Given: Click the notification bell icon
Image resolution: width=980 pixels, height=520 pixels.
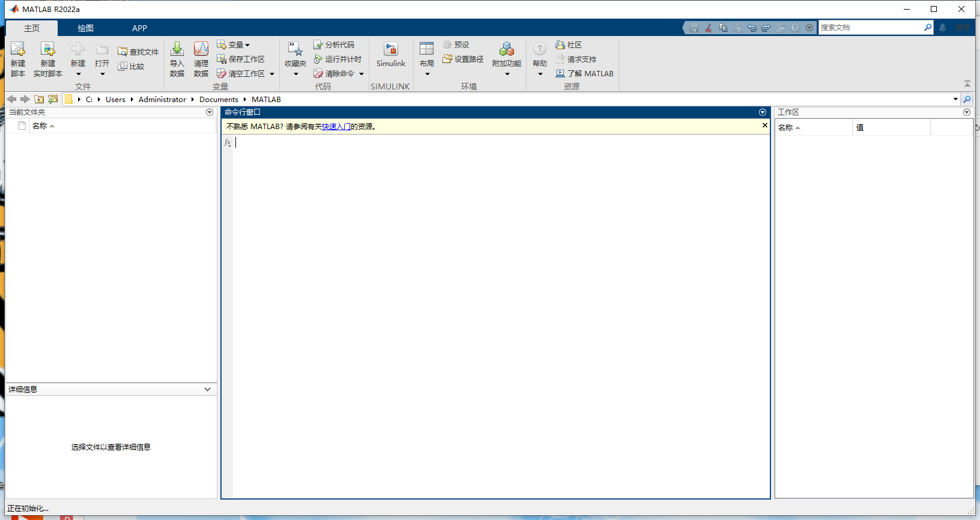Looking at the screenshot, I should click(943, 28).
